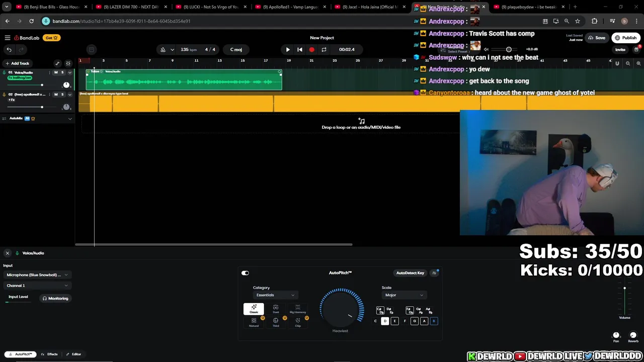Start recording with the red record button
The width and height of the screenshot is (644, 362).
(311, 50)
